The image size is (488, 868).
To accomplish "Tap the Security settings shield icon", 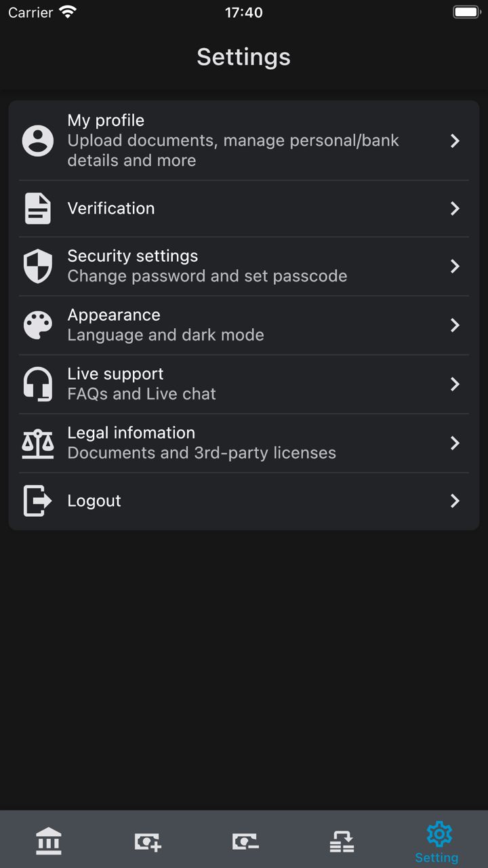I will [x=38, y=266].
